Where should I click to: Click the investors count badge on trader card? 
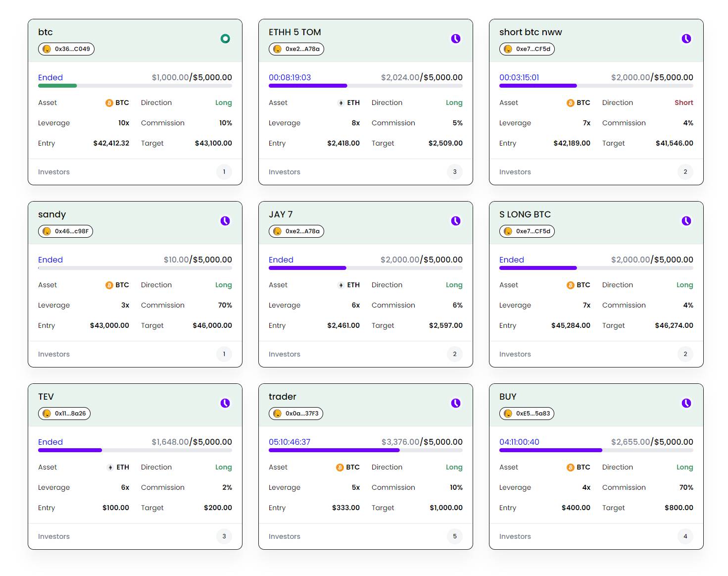tap(455, 536)
